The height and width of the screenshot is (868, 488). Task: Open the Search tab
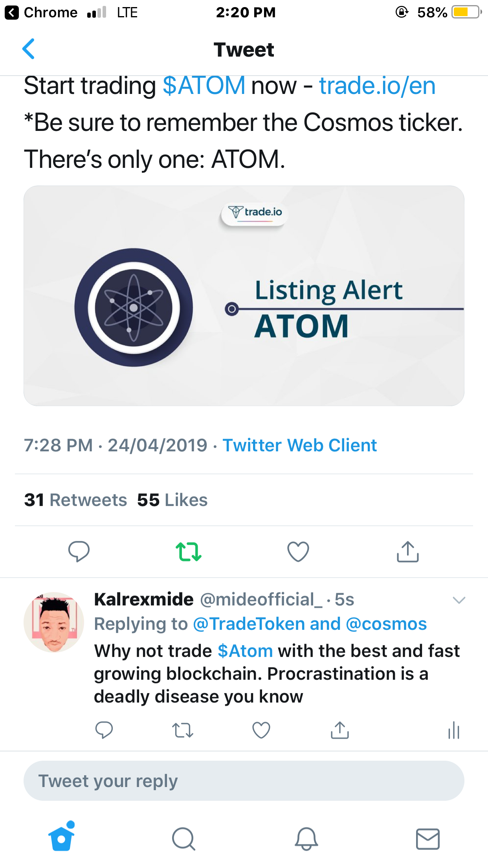click(183, 839)
